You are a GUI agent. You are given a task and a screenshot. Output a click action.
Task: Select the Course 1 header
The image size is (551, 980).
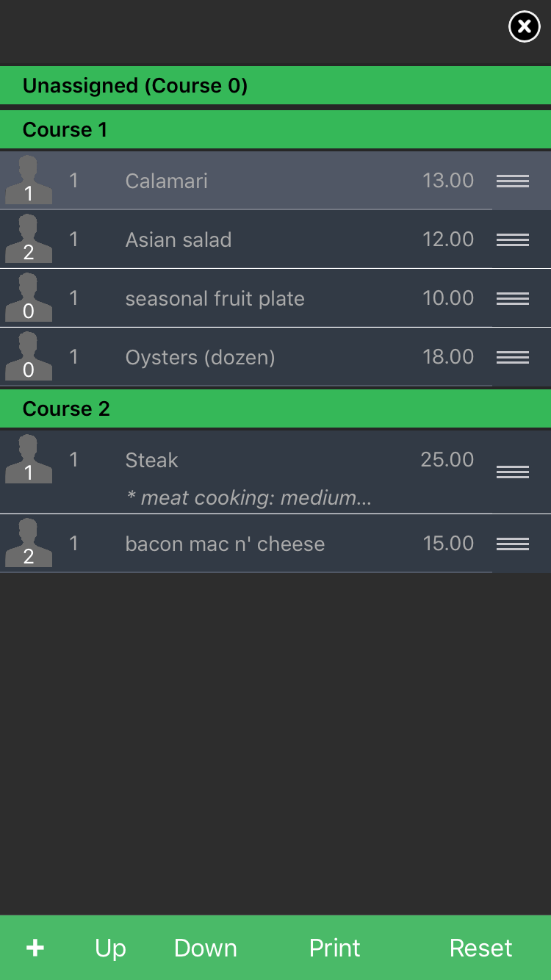click(275, 130)
